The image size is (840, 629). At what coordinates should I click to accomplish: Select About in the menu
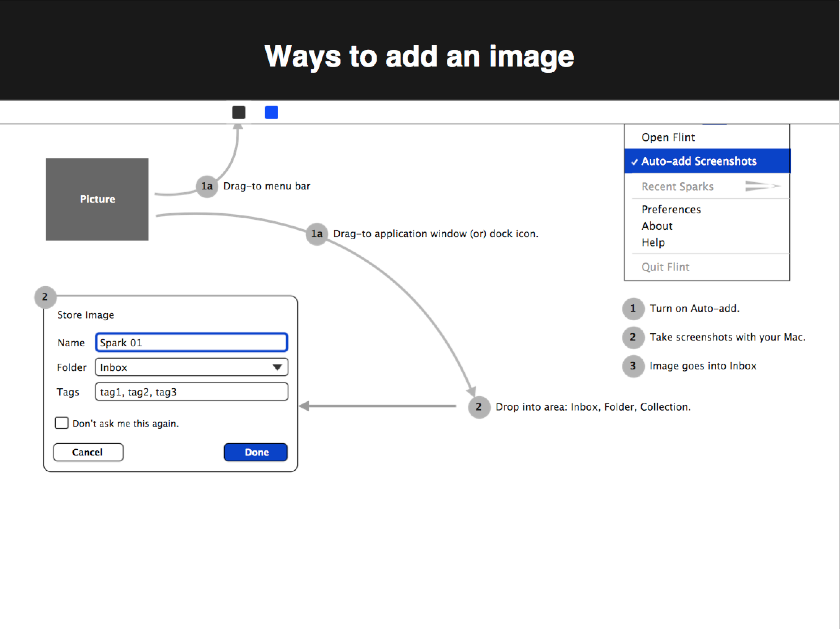(657, 226)
